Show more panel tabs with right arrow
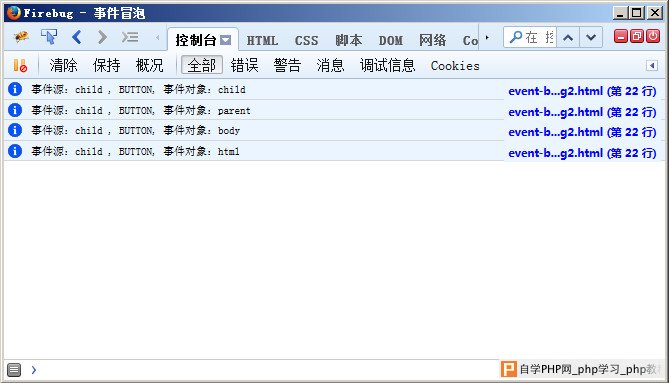 [487, 38]
